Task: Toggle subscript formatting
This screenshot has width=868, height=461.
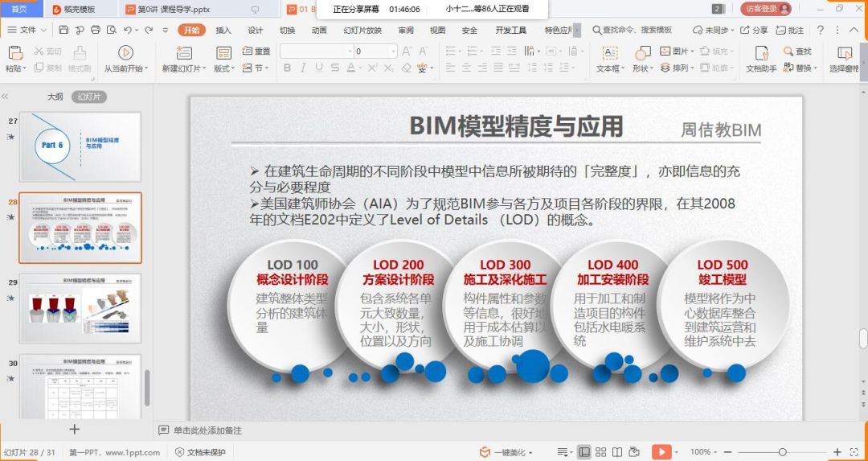Action: (x=389, y=68)
